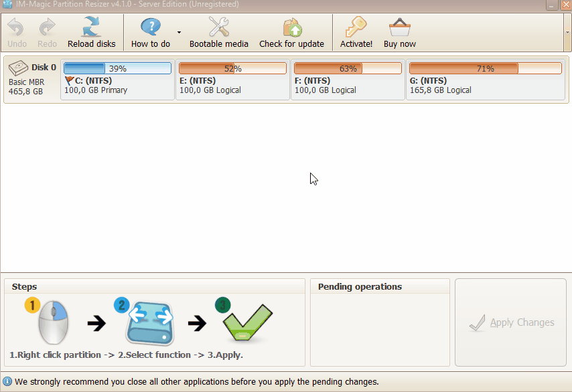Click the 39% usage bar of C:
Image resolution: width=572 pixels, height=392 pixels.
click(x=117, y=68)
